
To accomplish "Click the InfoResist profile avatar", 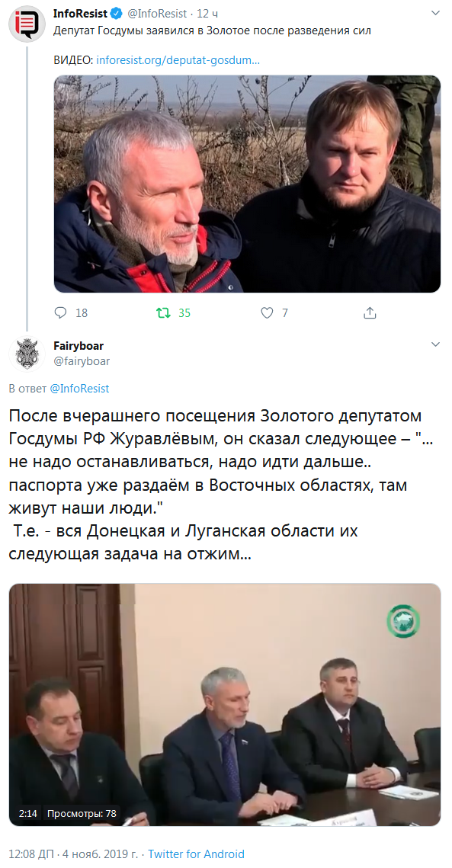I will (x=27, y=24).
